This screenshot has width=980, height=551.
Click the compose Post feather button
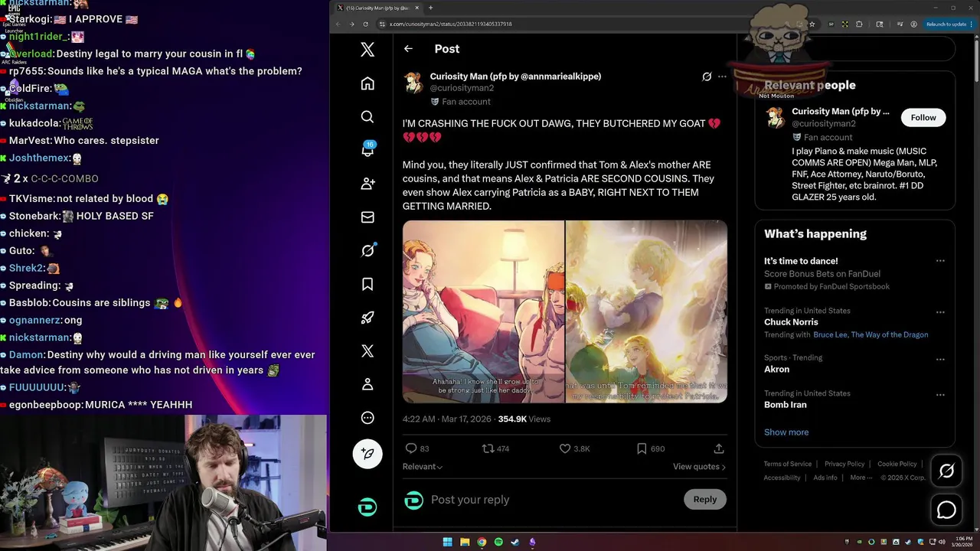coord(367,454)
